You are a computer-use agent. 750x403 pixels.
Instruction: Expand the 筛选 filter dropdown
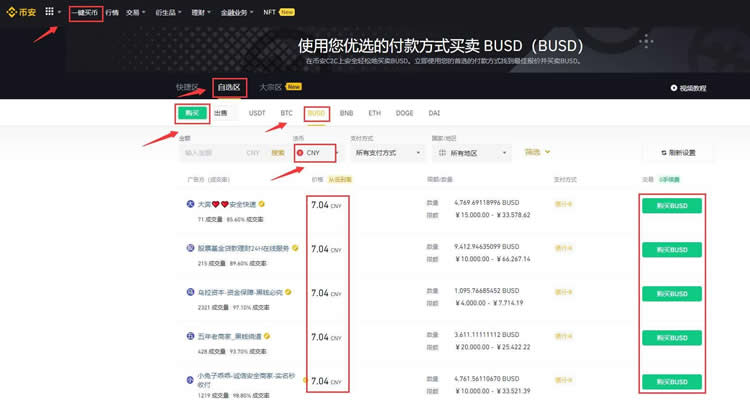[537, 152]
